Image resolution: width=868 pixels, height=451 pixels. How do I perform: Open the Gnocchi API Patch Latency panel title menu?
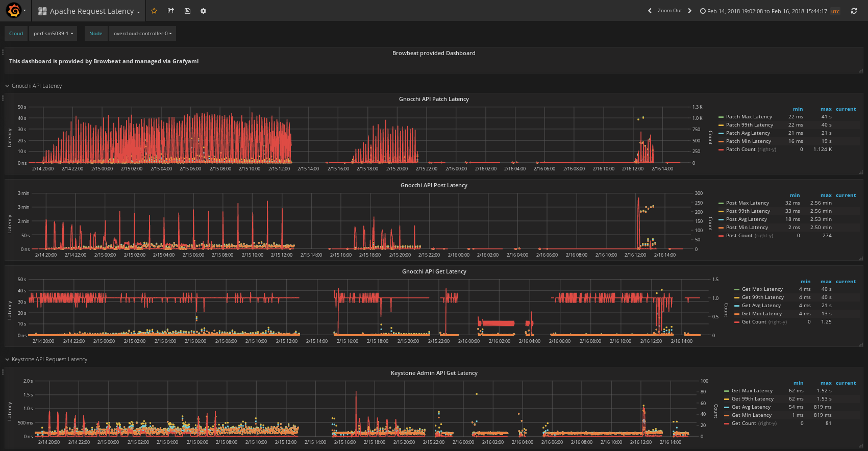click(434, 99)
